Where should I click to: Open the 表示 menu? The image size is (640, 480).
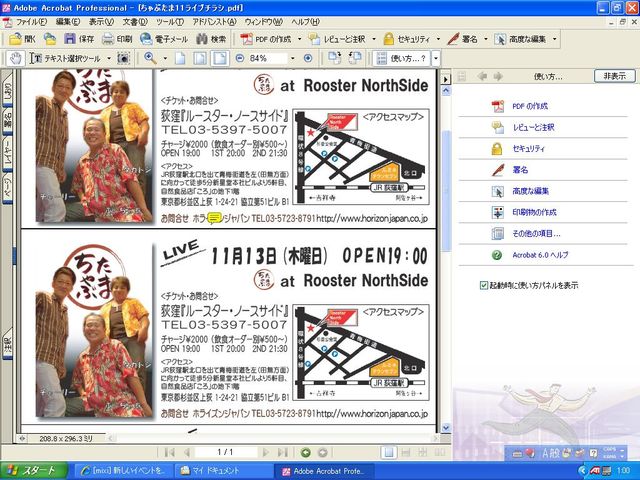click(101, 22)
